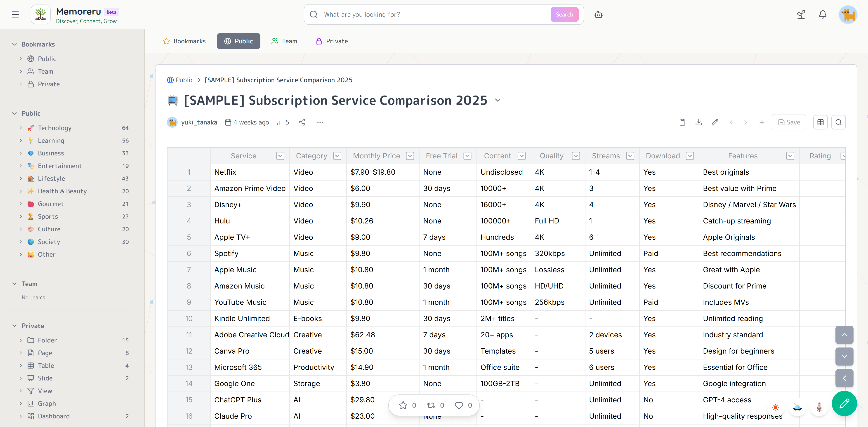Open the Features column dropdown
Image resolution: width=868 pixels, height=427 pixels.
790,156
